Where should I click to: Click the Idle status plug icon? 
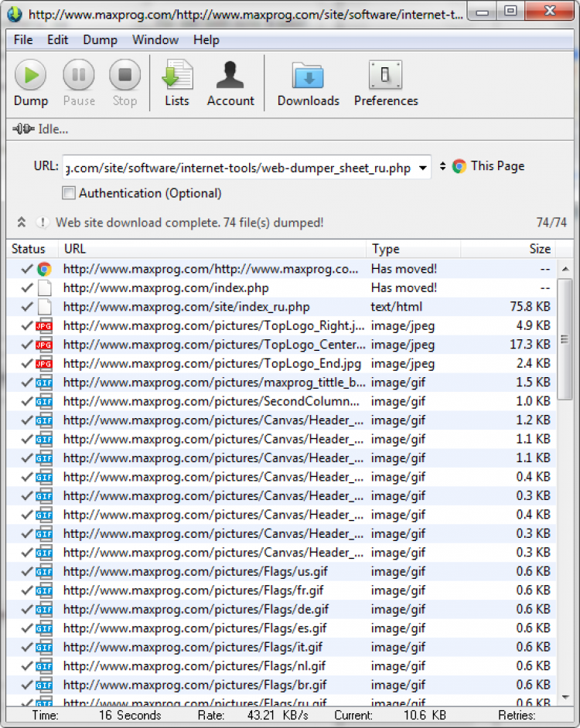[x=23, y=128]
